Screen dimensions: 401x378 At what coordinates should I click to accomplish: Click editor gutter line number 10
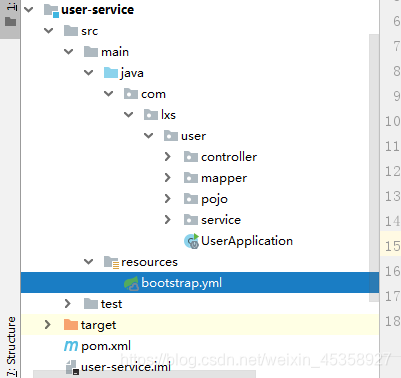click(x=392, y=121)
